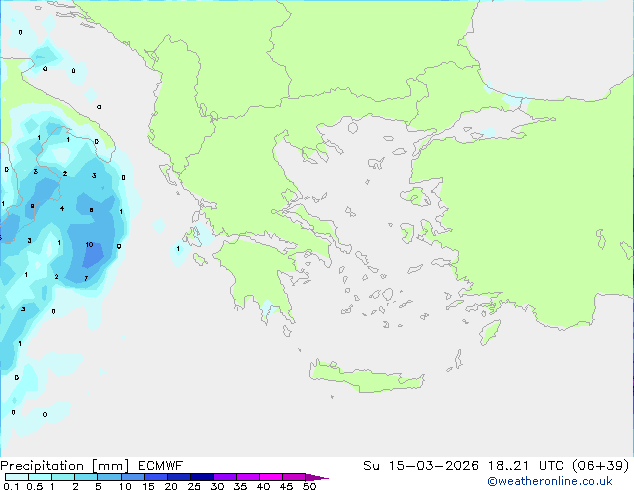The image size is (634, 490).
Task: Click the "10" precipitation value on map
Action: point(89,245)
